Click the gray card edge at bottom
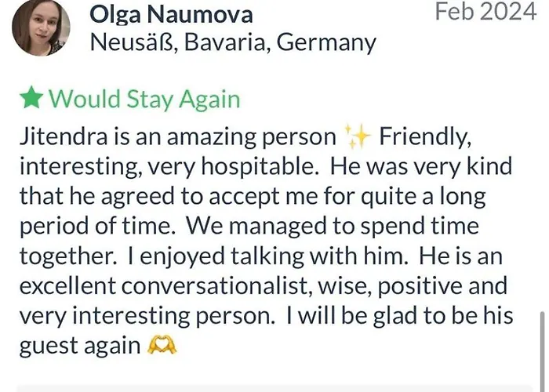The width and height of the screenshot is (549, 392). point(274,389)
